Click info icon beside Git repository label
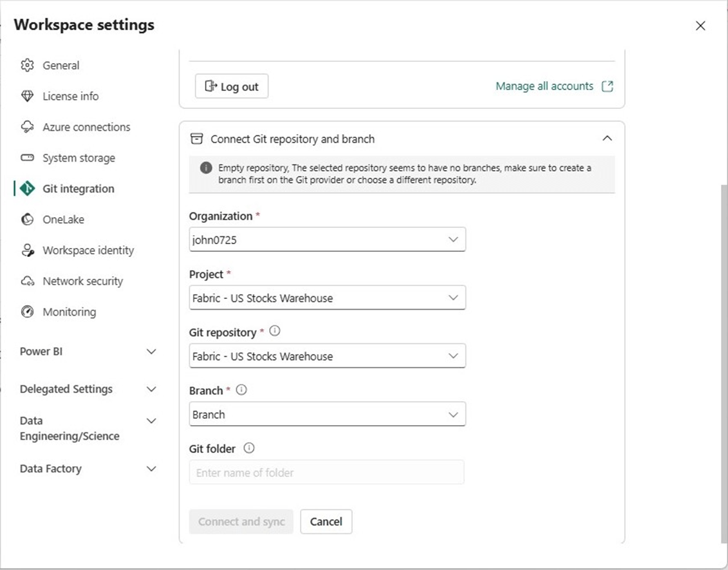 tap(275, 332)
